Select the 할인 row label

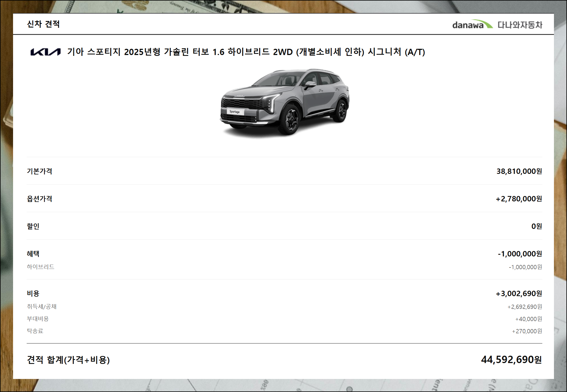[x=33, y=226]
